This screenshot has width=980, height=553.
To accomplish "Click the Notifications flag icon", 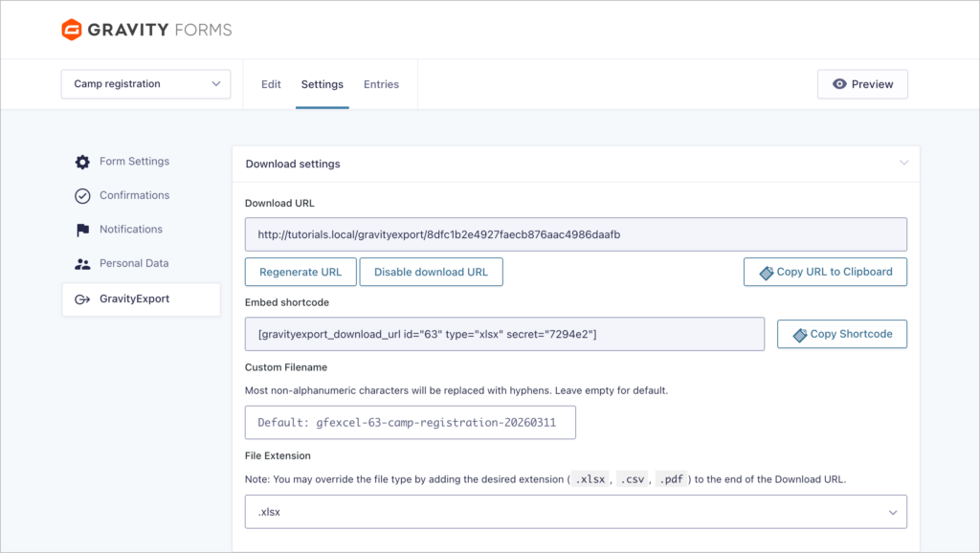I will pos(82,230).
